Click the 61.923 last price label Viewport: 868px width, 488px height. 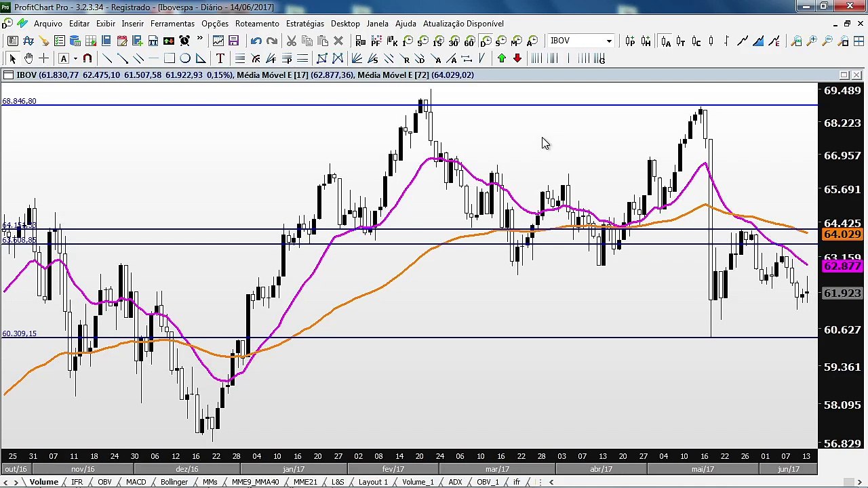click(x=842, y=293)
